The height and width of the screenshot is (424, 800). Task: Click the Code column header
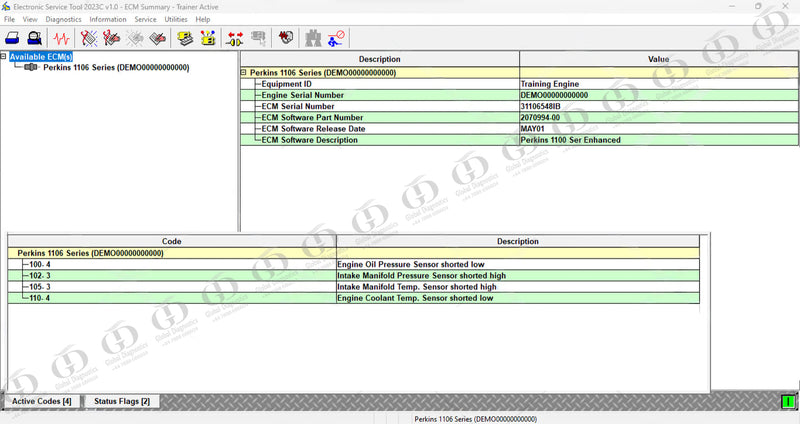click(171, 241)
